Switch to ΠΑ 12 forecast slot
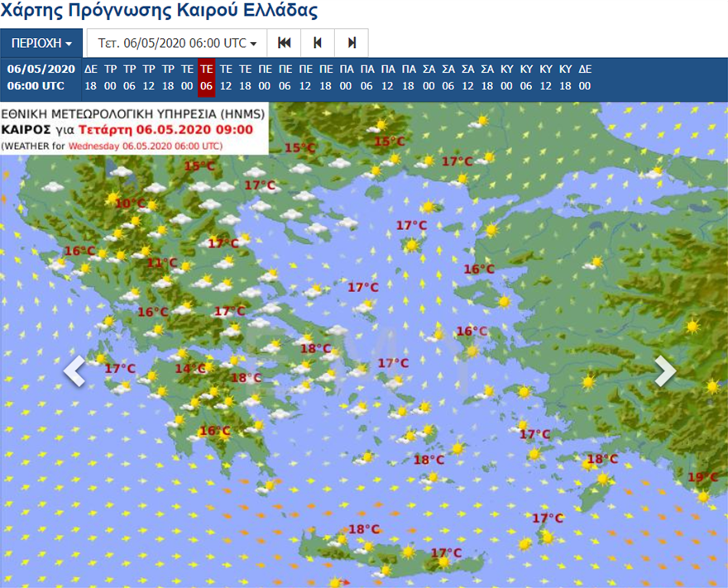This screenshot has height=588, width=728. click(387, 77)
